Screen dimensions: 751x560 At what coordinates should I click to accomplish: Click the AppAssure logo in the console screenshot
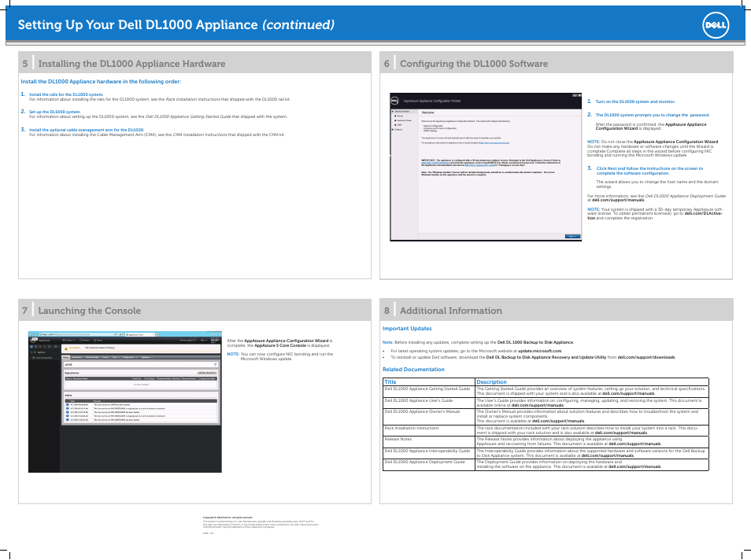[x=35, y=340]
